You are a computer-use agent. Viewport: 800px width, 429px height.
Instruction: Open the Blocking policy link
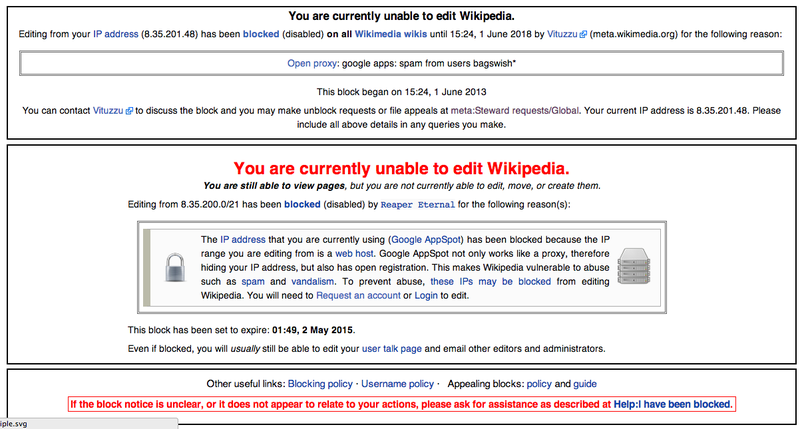coord(320,384)
